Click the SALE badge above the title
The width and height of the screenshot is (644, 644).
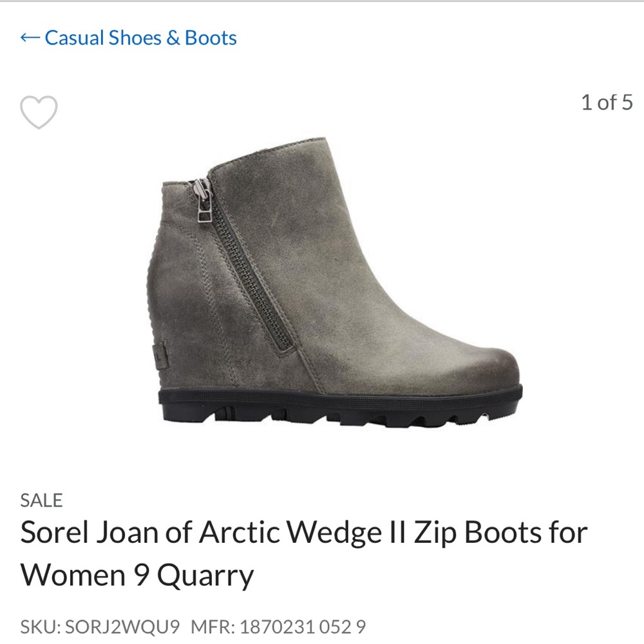pyautogui.click(x=41, y=498)
